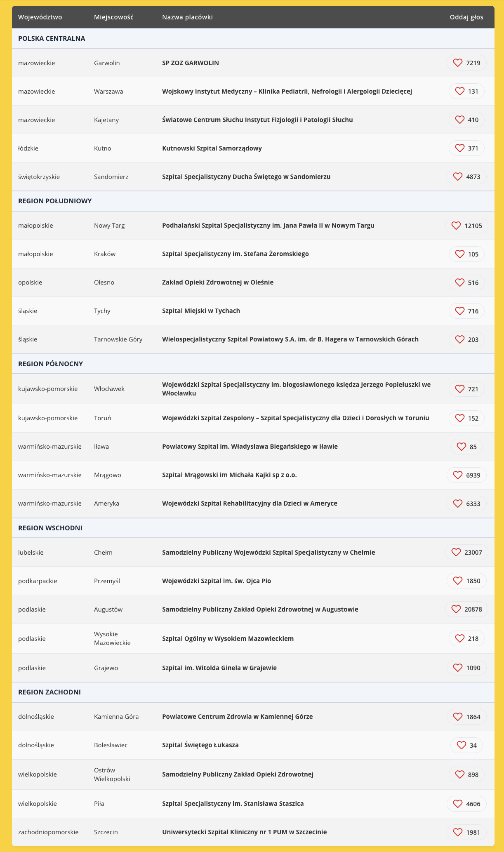Click heart icon for Iława hospital
This screenshot has height=852, width=504.
click(x=461, y=447)
